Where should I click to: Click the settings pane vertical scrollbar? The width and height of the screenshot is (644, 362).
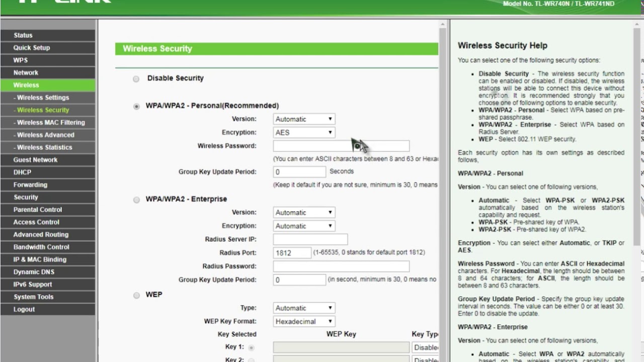[443, 191]
